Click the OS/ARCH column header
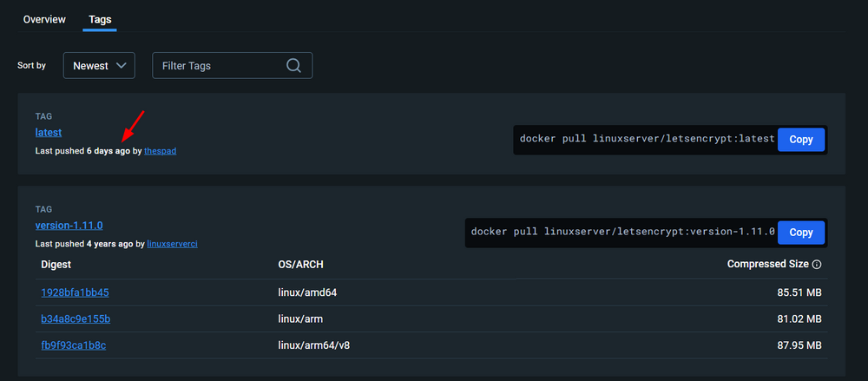 pyautogui.click(x=300, y=265)
